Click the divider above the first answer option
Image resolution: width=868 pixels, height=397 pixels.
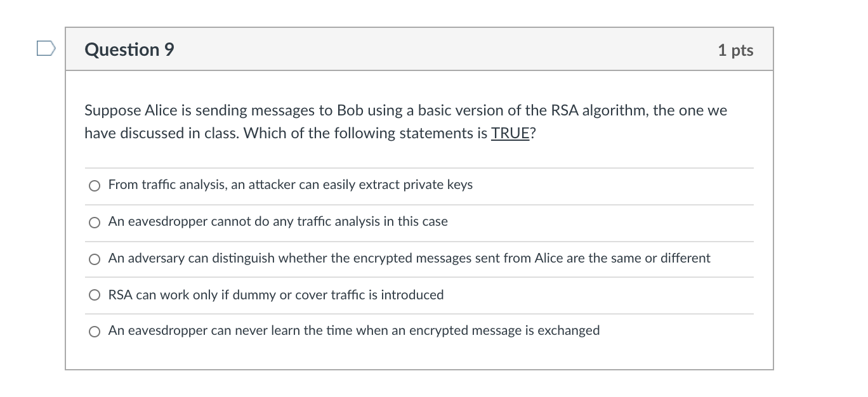[x=419, y=167]
